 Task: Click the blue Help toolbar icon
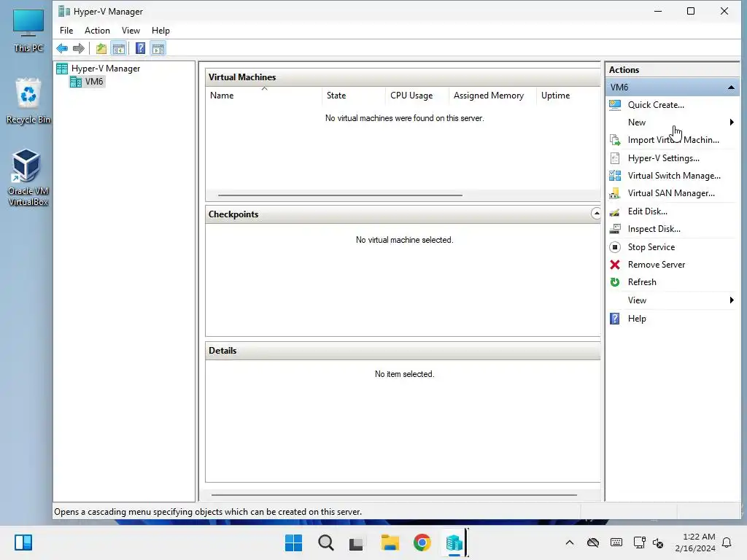point(140,49)
